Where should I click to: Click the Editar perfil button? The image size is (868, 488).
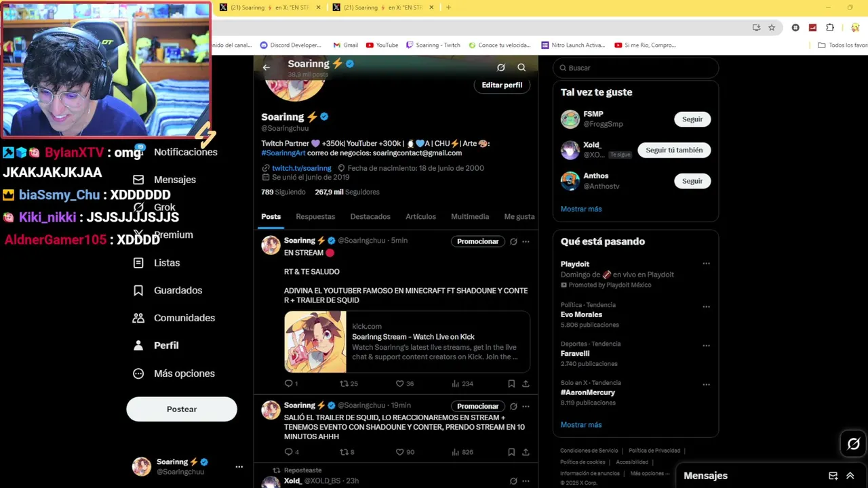click(502, 85)
